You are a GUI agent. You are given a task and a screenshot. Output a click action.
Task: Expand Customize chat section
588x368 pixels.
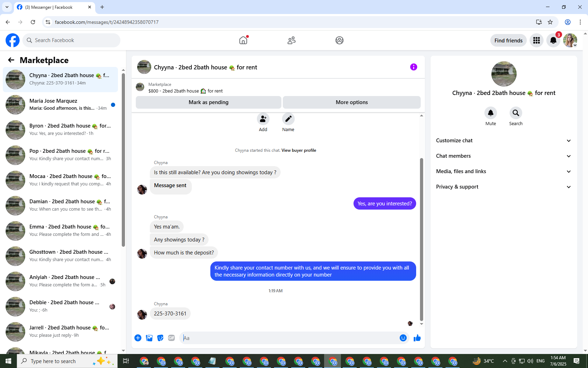tap(504, 141)
